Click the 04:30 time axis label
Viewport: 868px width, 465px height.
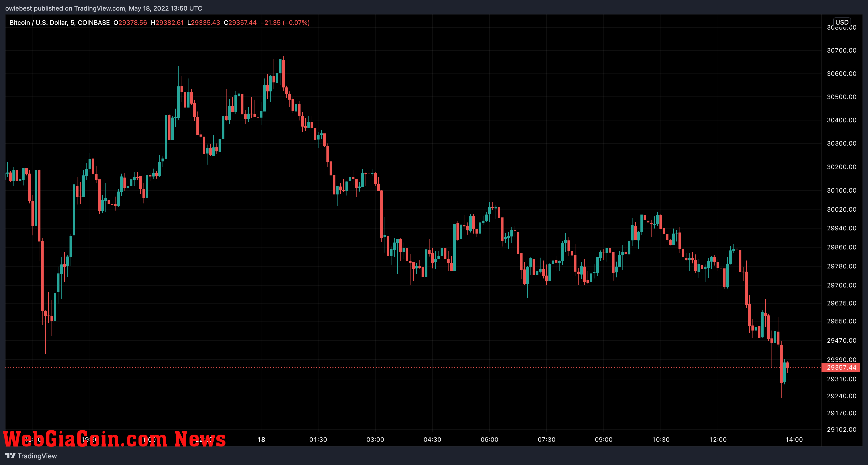432,439
